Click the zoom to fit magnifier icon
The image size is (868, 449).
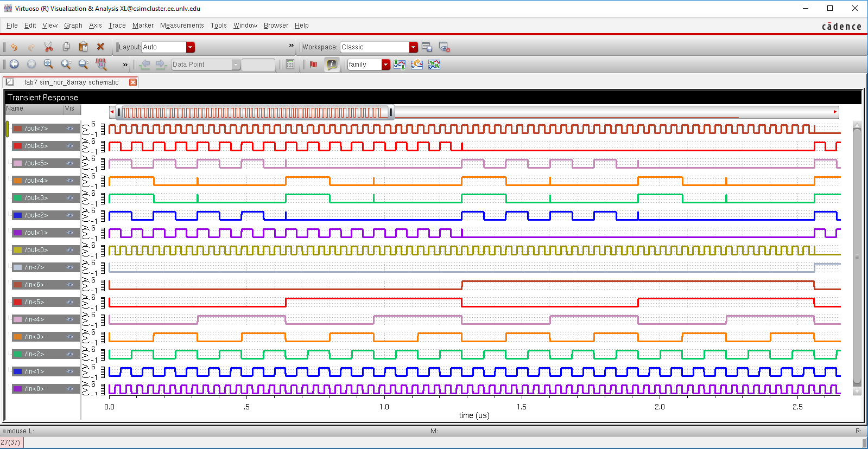(x=49, y=65)
